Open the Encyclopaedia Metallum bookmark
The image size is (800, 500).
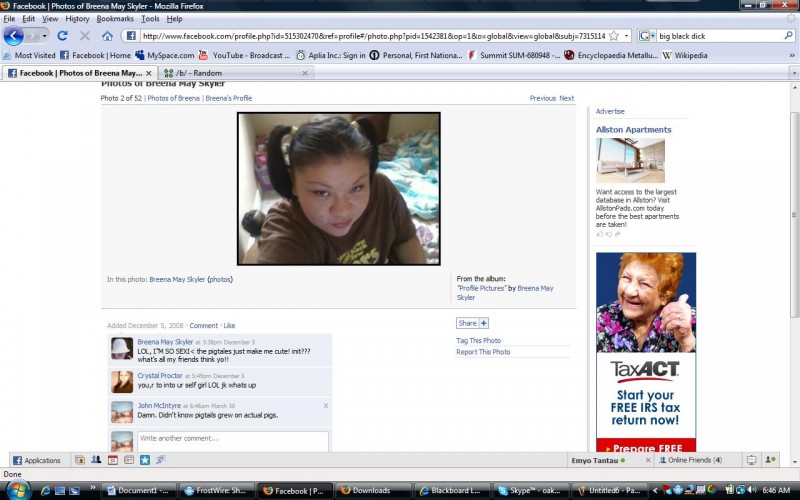[611, 55]
